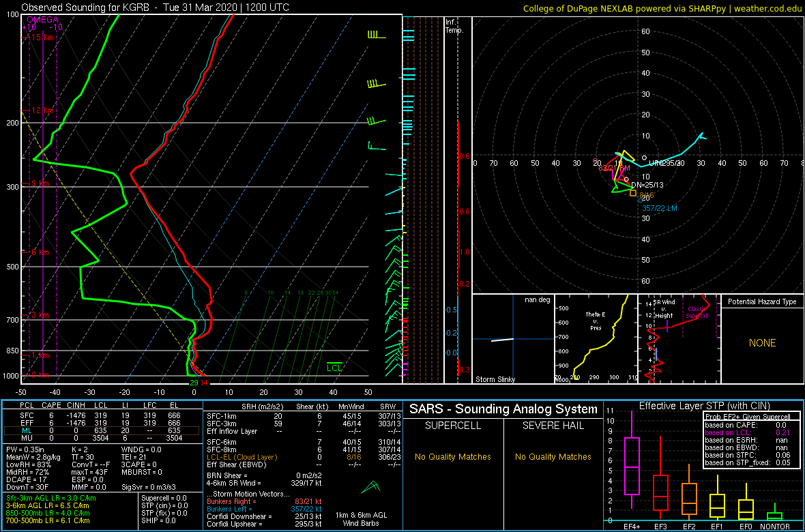Click the 'Storm Slinky' panel label
This screenshot has height=532, width=805.
(x=495, y=379)
